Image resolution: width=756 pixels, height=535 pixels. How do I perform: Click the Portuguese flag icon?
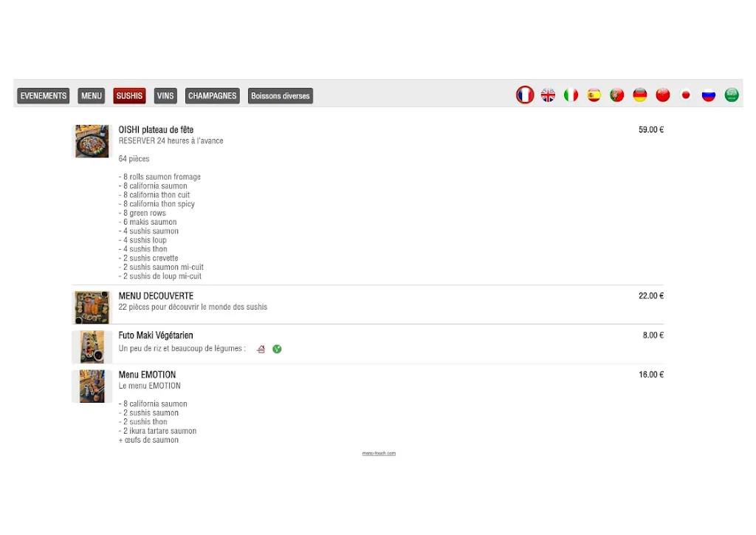[617, 95]
